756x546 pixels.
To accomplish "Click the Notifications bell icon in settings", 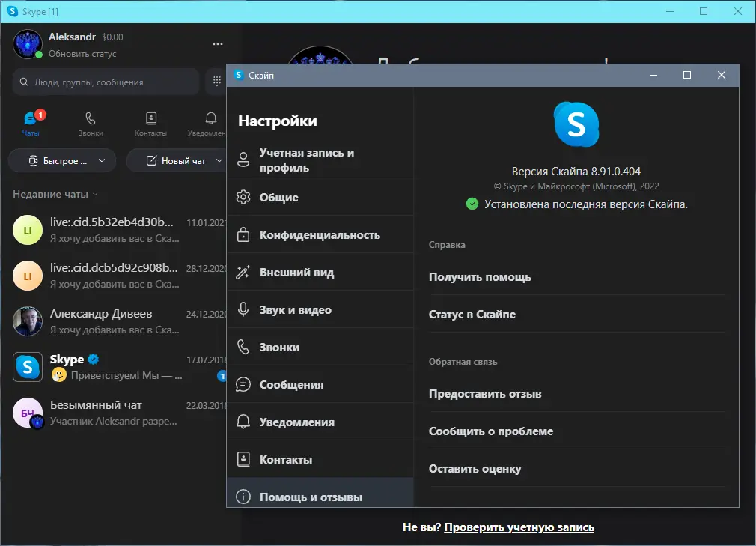I will point(243,422).
